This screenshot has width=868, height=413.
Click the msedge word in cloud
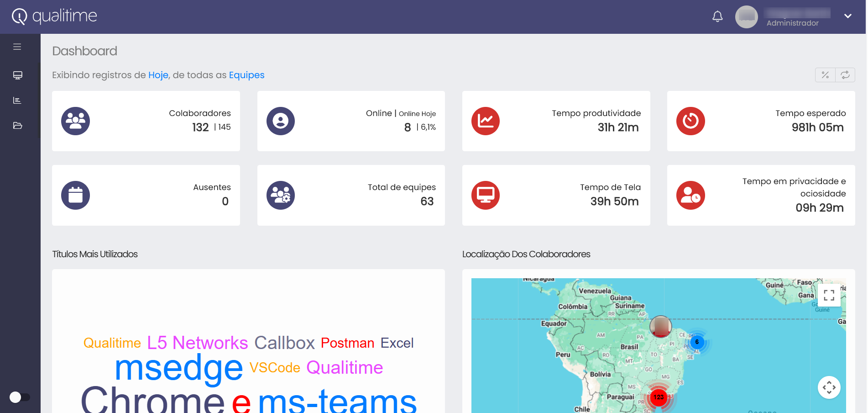(x=178, y=368)
